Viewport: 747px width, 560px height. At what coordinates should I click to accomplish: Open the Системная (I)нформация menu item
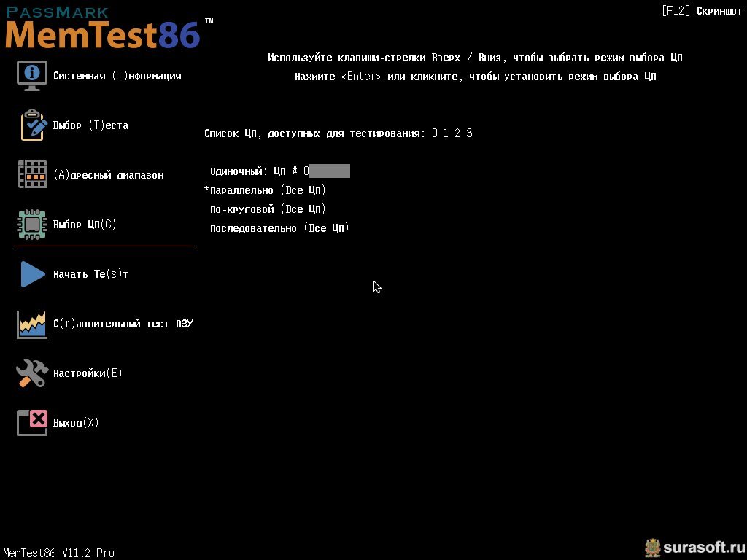pyautogui.click(x=117, y=76)
